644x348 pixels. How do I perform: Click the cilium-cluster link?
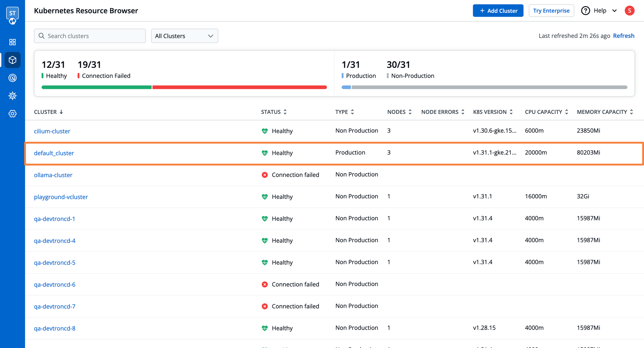point(52,131)
